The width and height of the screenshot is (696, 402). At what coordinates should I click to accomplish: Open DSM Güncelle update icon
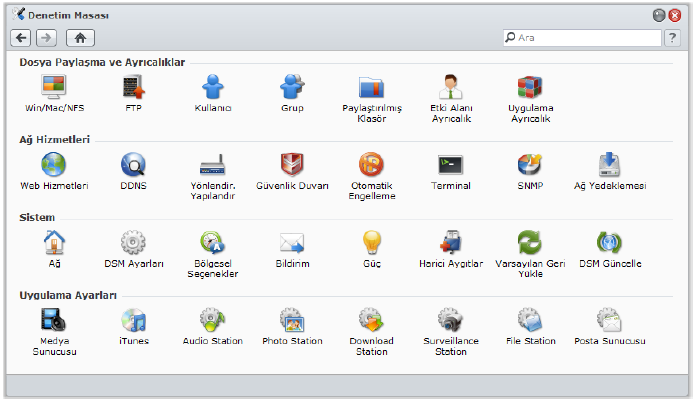[609, 243]
